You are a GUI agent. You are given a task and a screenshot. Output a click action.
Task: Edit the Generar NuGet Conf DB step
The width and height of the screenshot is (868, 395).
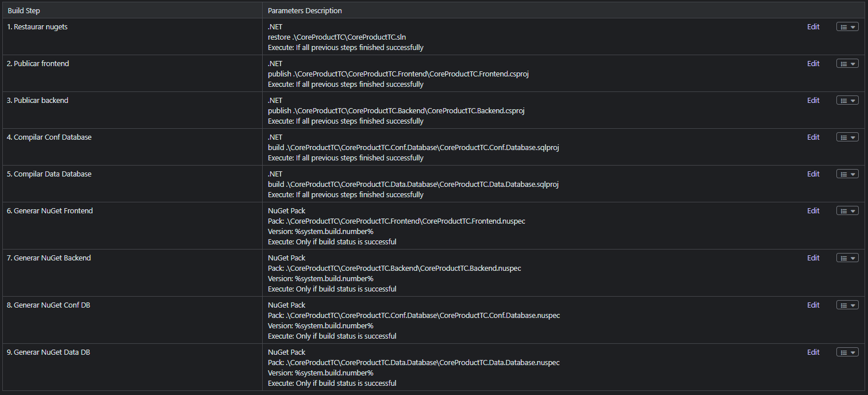click(x=813, y=305)
